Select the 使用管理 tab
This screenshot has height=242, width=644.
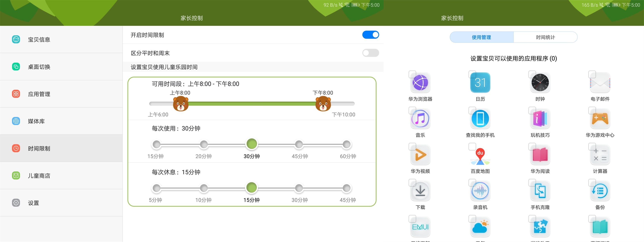[481, 37]
